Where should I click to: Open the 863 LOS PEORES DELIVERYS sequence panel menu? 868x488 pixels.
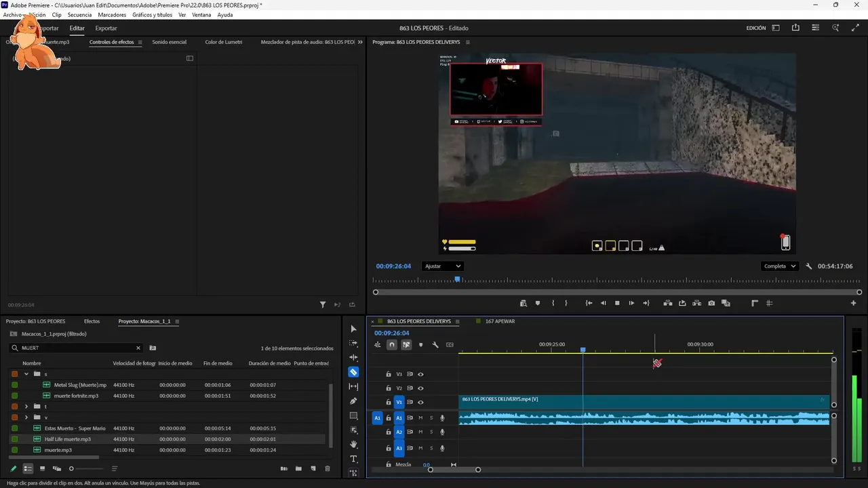(458, 321)
